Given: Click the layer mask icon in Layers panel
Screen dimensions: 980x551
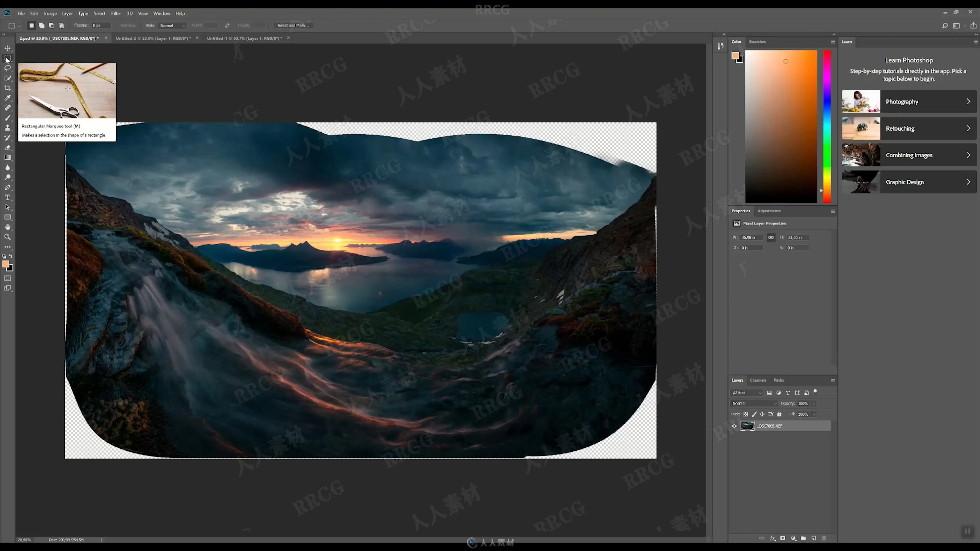Looking at the screenshot, I should coord(783,538).
